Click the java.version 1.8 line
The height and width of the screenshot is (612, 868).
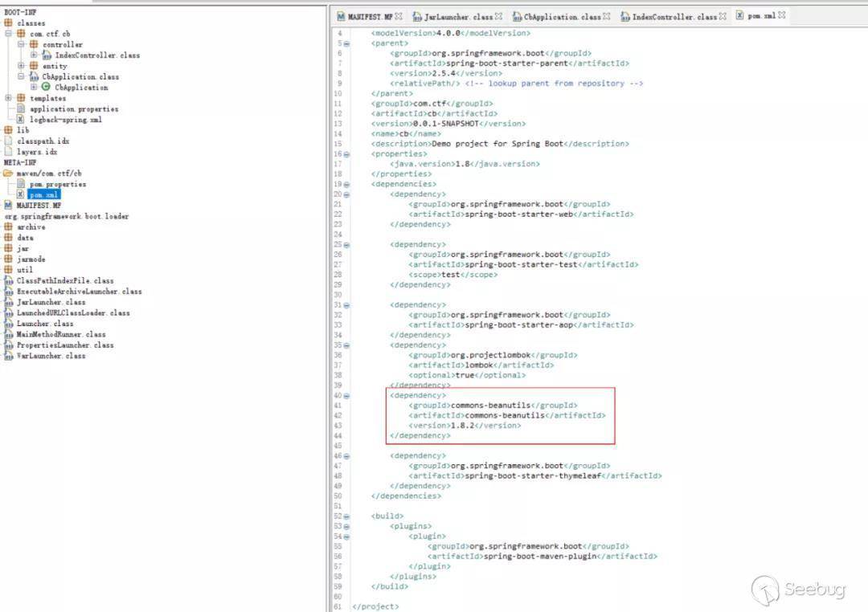(465, 164)
